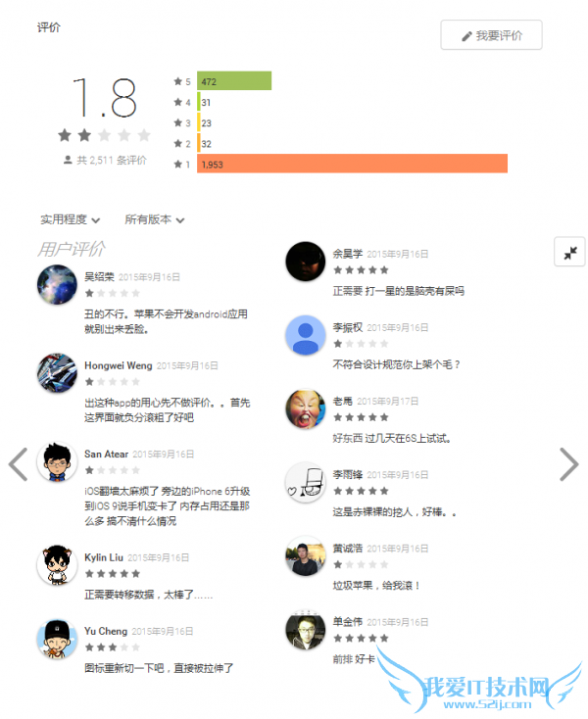This screenshot has height=719, width=588.
Task: Open the 所有版本 version dropdown
Action: 155,219
